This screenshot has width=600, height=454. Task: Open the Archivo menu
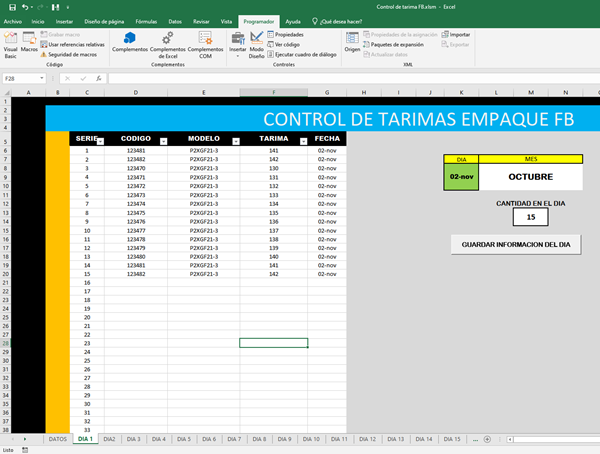(13, 21)
